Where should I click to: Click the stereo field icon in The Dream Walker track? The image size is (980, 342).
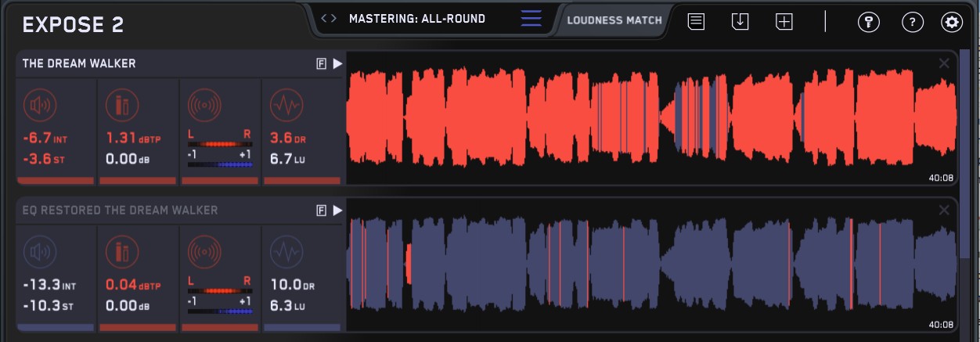pyautogui.click(x=204, y=104)
